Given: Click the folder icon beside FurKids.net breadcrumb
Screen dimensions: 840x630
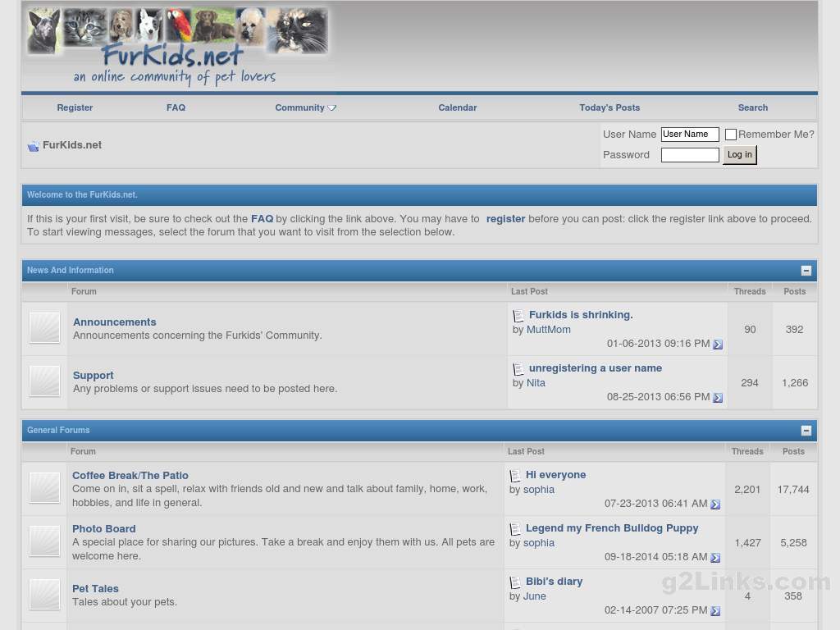Looking at the screenshot, I should (33, 146).
